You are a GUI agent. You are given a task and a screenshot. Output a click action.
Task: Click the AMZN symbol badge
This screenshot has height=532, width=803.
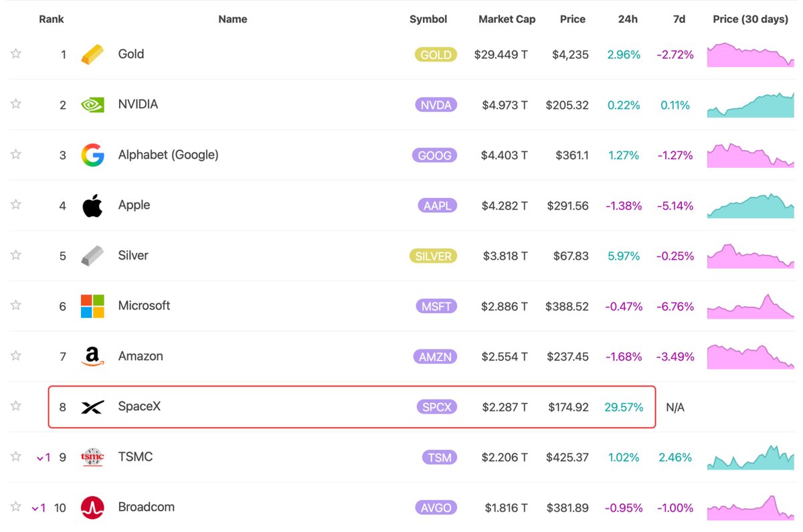[x=435, y=357]
